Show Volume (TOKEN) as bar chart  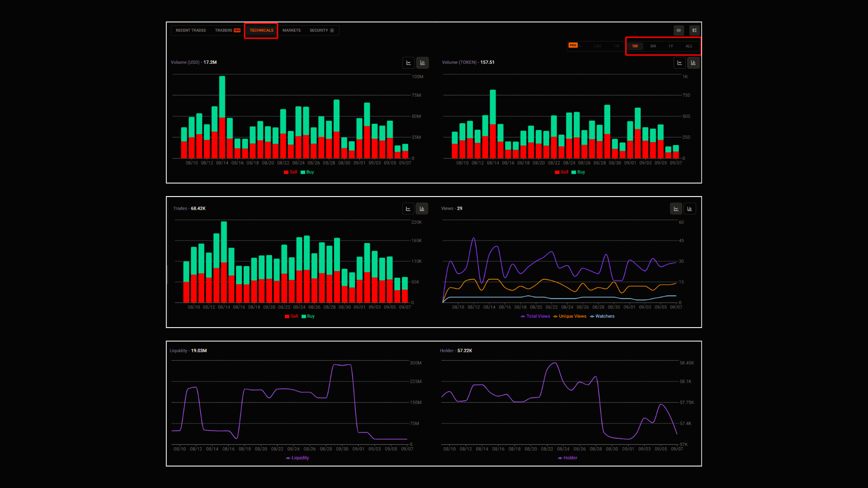(x=693, y=63)
